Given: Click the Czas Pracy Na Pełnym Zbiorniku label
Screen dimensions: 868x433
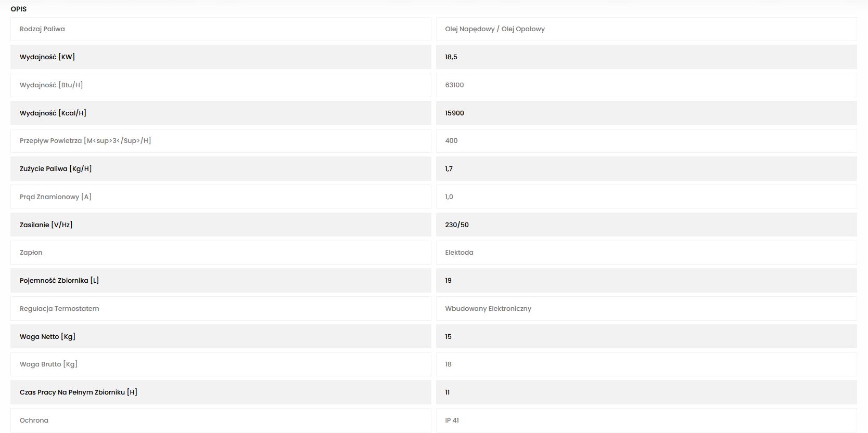Looking at the screenshot, I should tap(79, 392).
